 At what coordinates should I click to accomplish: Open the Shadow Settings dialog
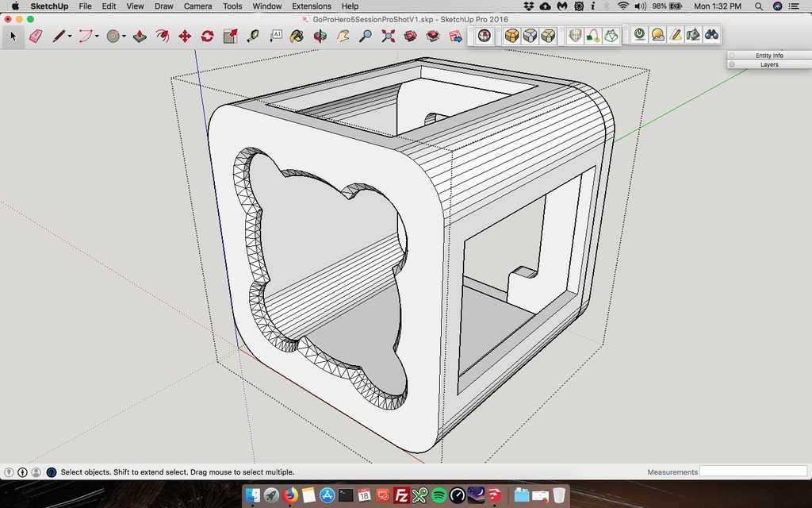pyautogui.click(x=657, y=35)
